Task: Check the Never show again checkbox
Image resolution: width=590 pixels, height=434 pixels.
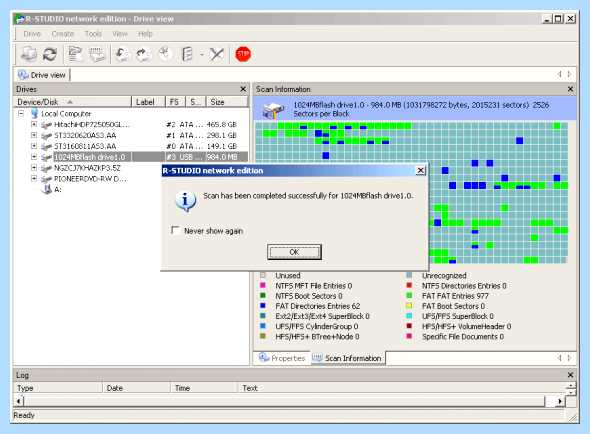Action: [x=175, y=230]
